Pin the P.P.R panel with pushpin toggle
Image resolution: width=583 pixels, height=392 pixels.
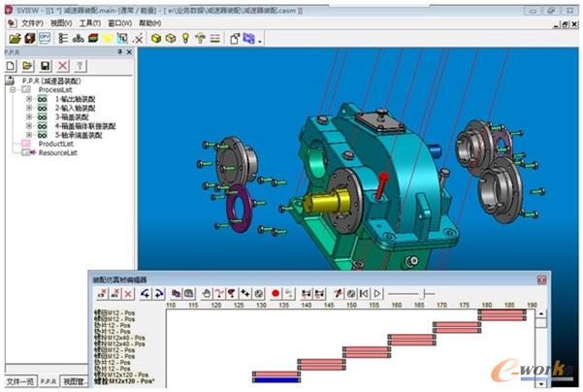tap(119, 52)
